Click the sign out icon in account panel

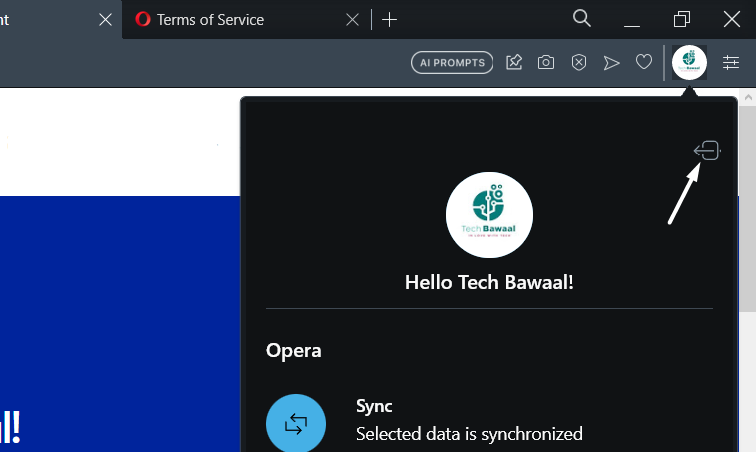(x=707, y=150)
